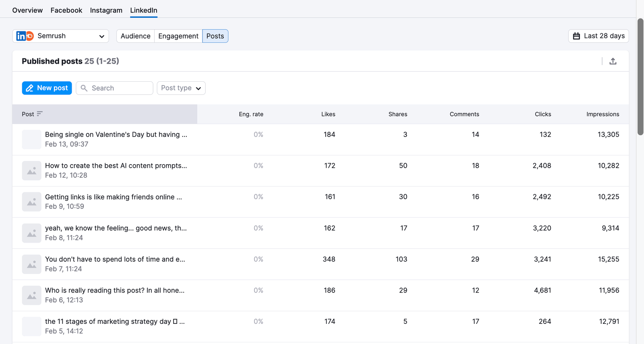Viewport: 644px width, 344px height.
Task: Click the LinkedIn Semrush profile logo
Action: (x=25, y=36)
